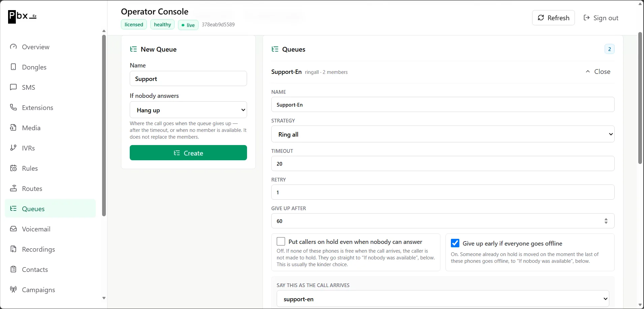The height and width of the screenshot is (309, 644).
Task: Click the main page vertical scrollbar
Action: [x=640, y=98]
